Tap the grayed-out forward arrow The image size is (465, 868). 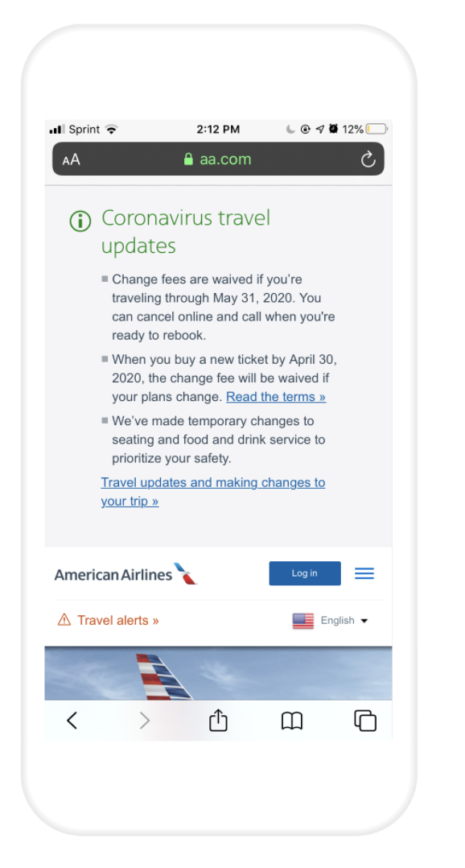click(x=144, y=721)
